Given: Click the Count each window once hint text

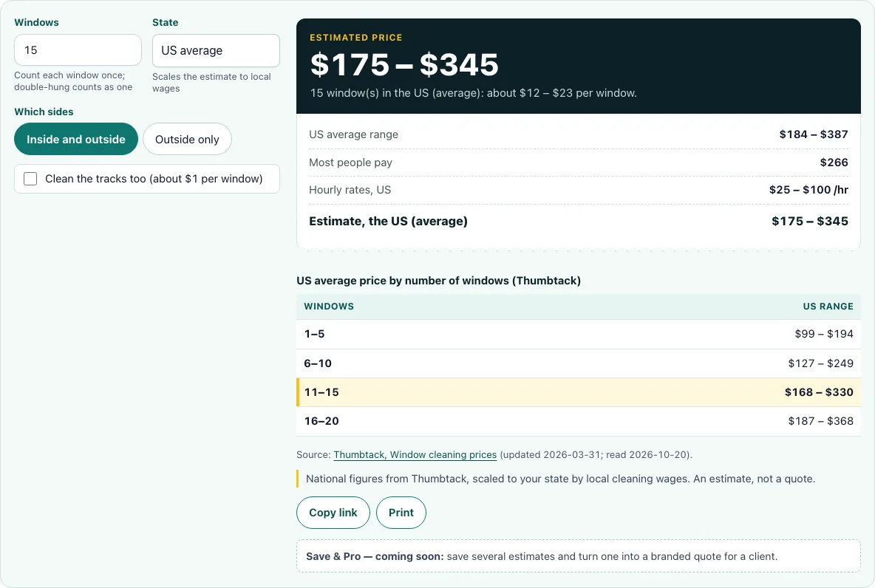Looking at the screenshot, I should pyautogui.click(x=73, y=81).
